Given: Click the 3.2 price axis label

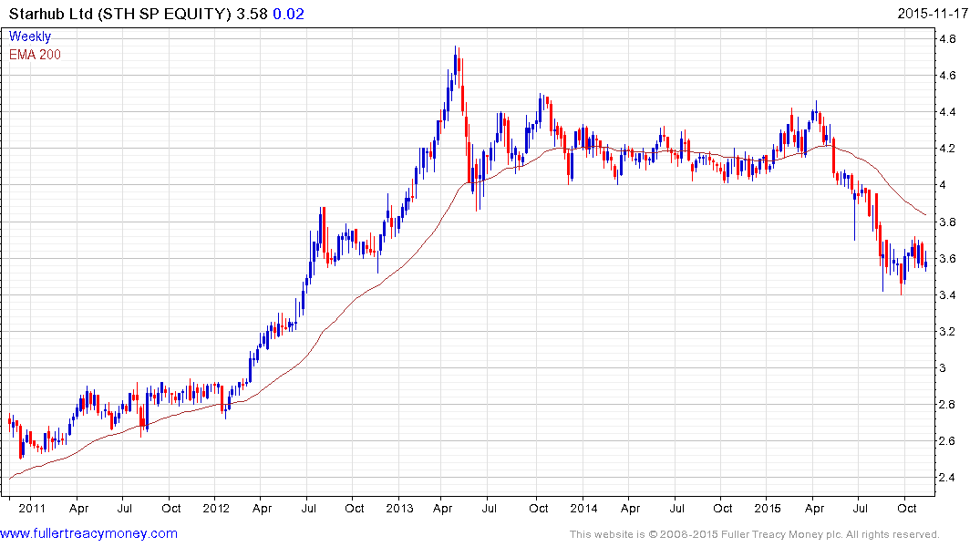Looking at the screenshot, I should point(947,331).
